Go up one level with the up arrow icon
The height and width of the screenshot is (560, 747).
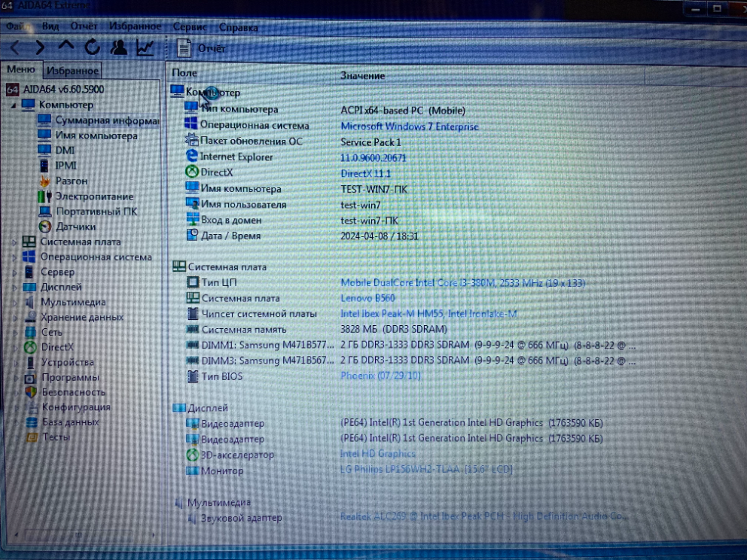66,46
